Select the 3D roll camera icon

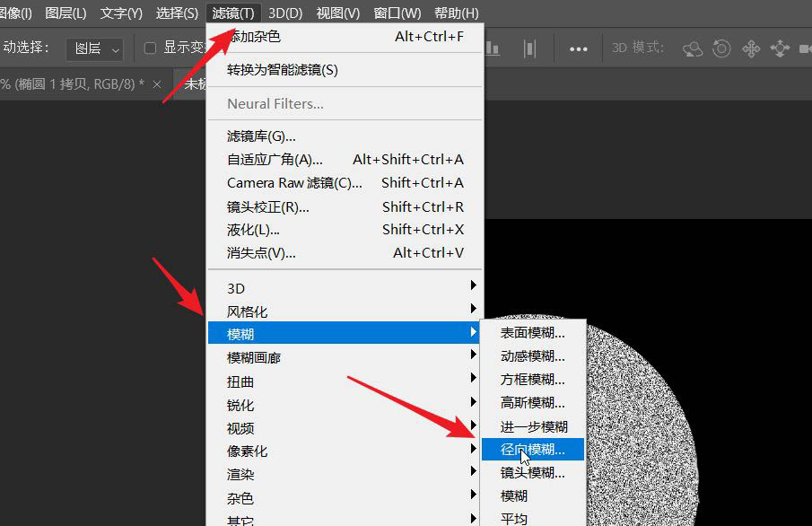pyautogui.click(x=721, y=48)
